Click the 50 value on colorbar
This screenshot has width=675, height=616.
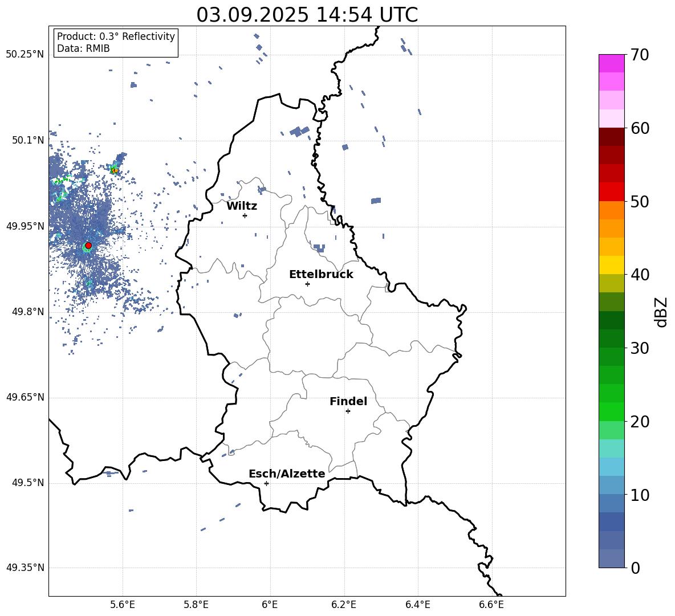click(640, 202)
